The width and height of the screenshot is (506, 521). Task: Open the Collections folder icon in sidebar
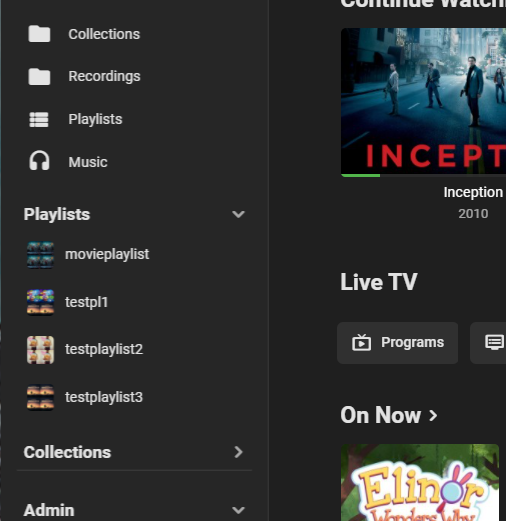point(39,34)
